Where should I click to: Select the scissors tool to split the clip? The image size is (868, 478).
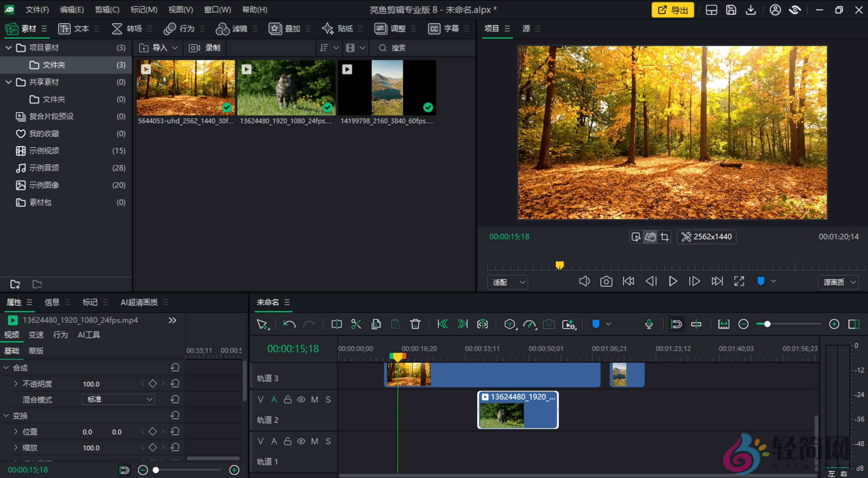356,324
